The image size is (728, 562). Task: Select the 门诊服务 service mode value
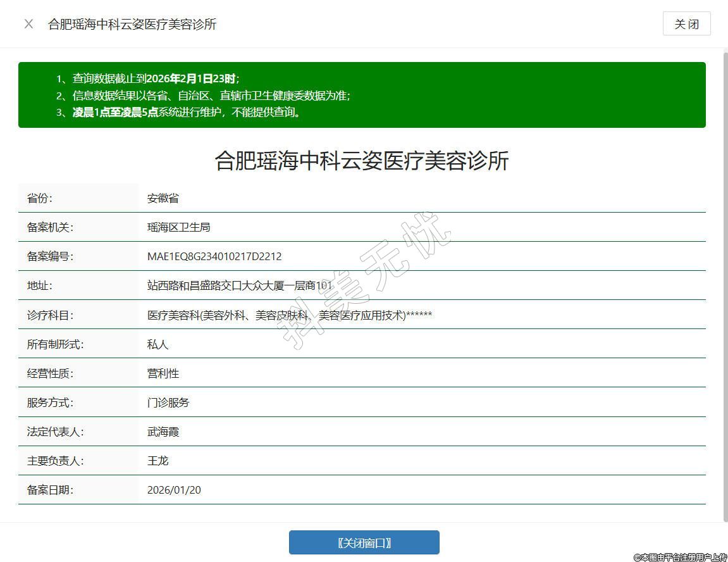point(168,403)
